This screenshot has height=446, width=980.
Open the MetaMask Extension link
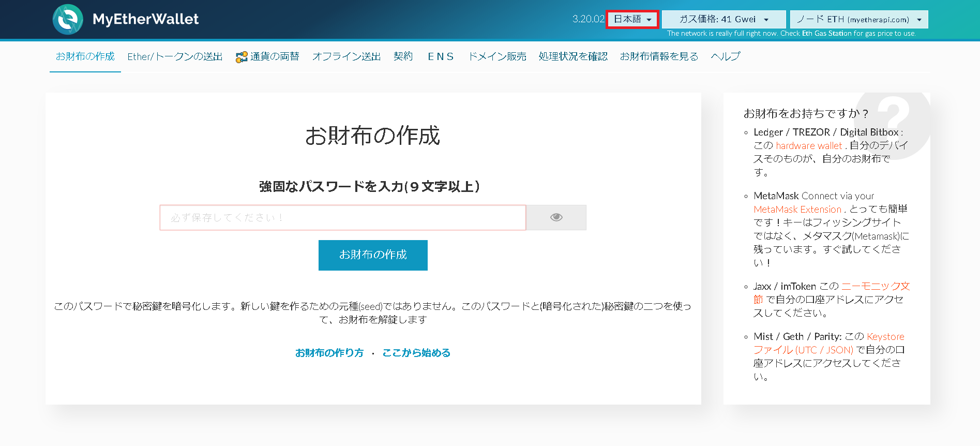pyautogui.click(x=797, y=210)
